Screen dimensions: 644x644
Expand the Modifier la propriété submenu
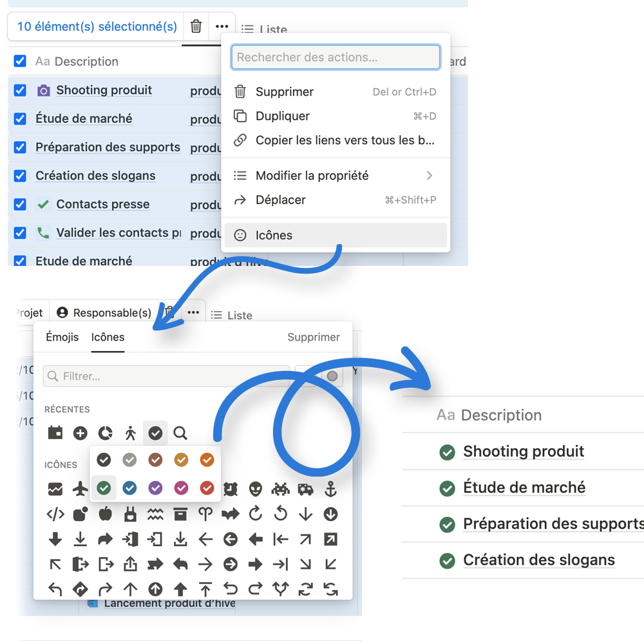point(336,175)
